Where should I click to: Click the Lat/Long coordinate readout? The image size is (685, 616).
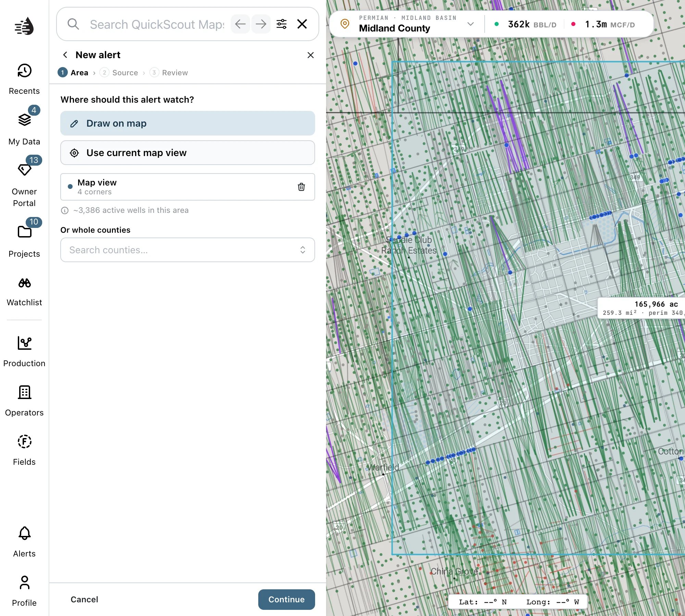pos(518,602)
